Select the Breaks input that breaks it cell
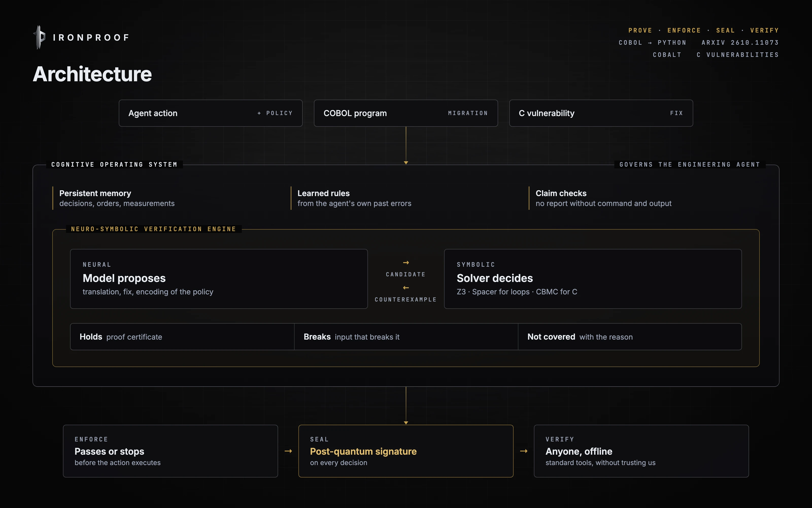This screenshot has height=508, width=812. [x=406, y=337]
